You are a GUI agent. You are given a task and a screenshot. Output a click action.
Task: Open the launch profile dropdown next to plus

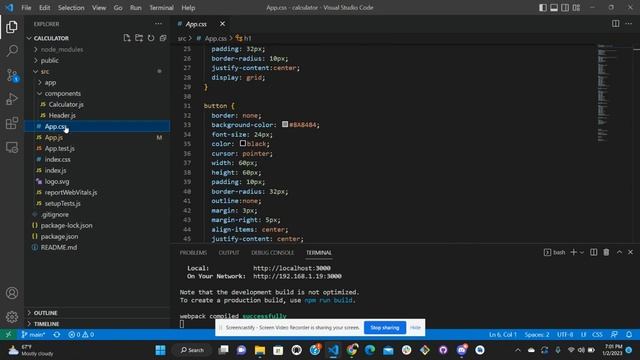[x=582, y=252]
